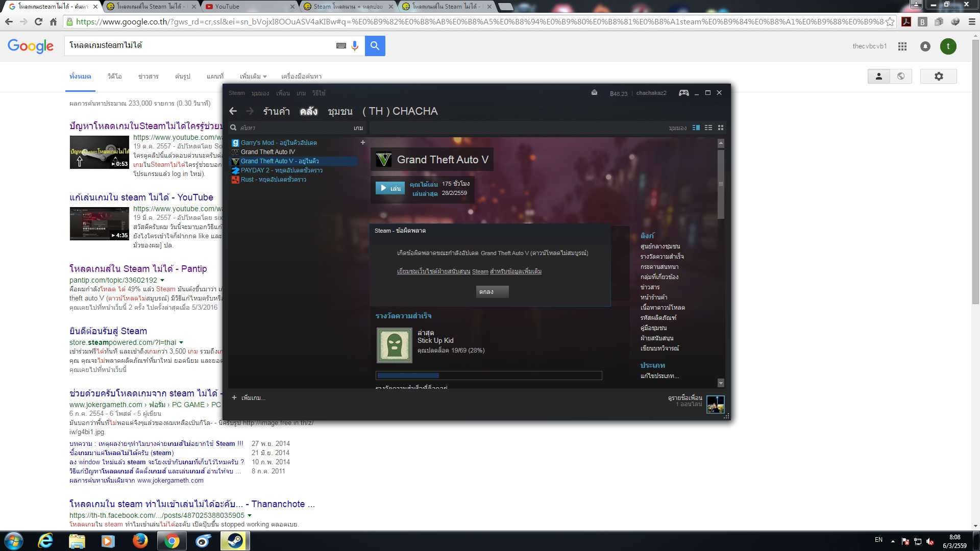
Task: Open Google notifications bell
Action: [x=925, y=46]
